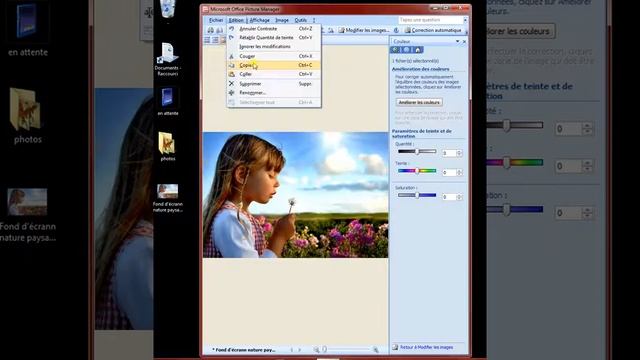Adjust the Teinte hue slider

[x=417, y=171]
